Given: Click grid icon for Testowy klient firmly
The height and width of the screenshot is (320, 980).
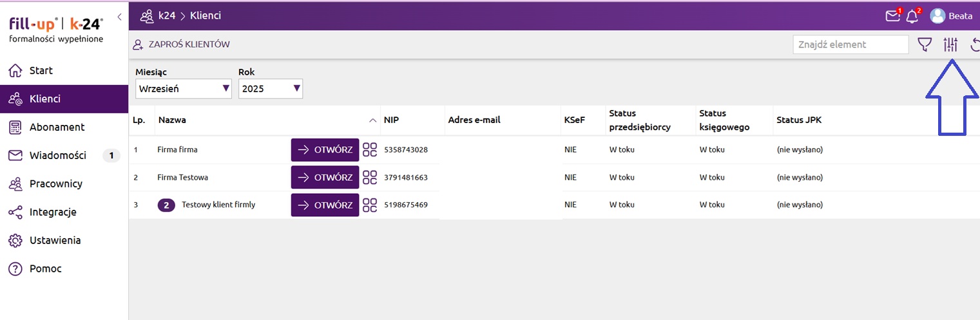Looking at the screenshot, I should click(369, 205).
